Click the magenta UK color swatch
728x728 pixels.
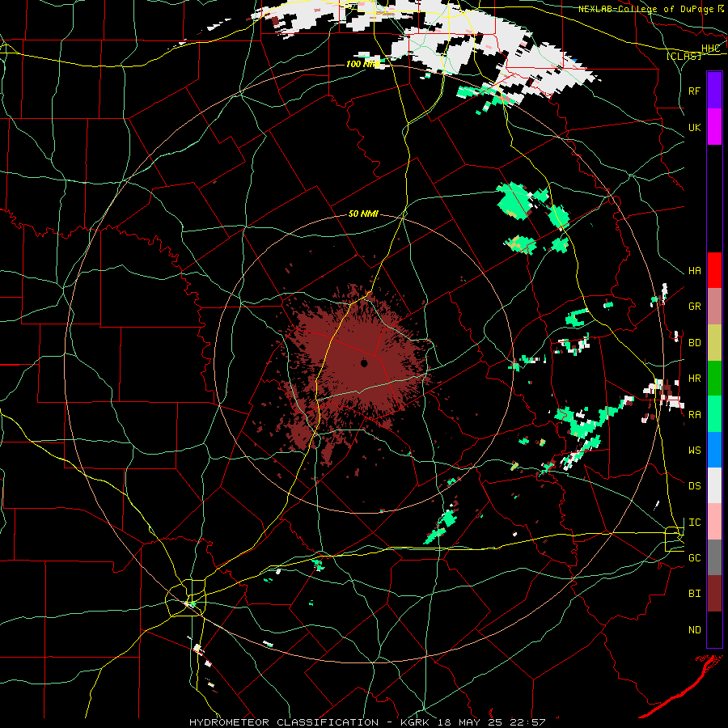(x=714, y=127)
